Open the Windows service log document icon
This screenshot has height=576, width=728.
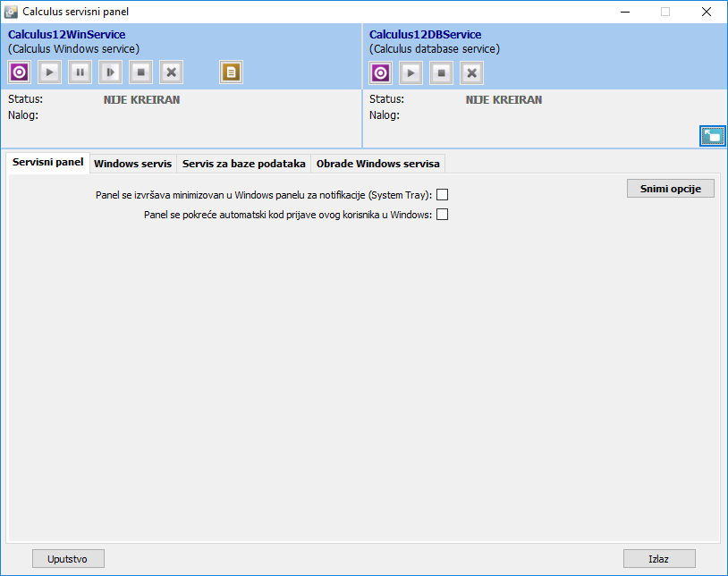click(x=231, y=72)
